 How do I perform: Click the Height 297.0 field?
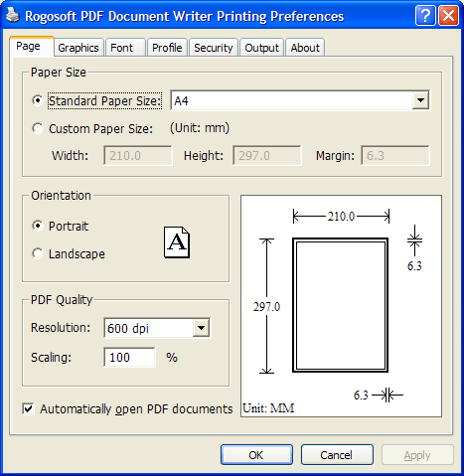pos(267,155)
